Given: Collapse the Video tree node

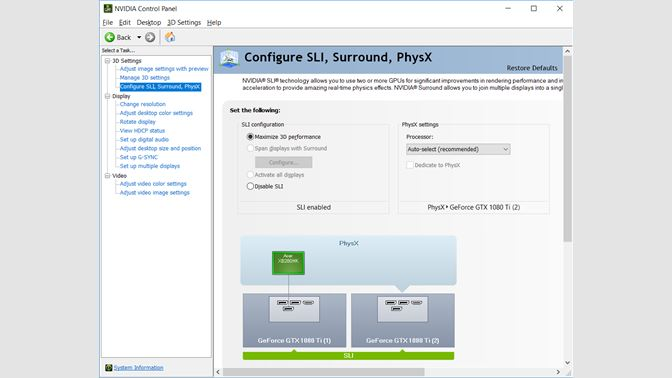Looking at the screenshot, I should 108,176.
